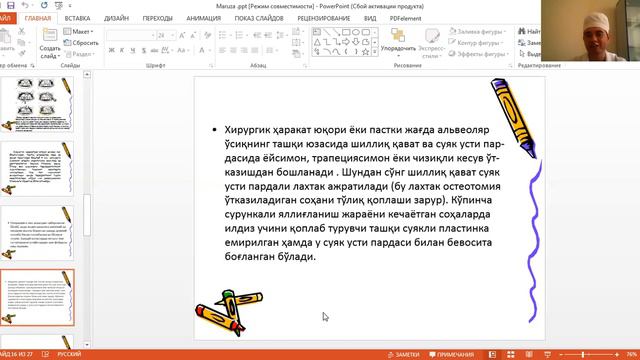640x360 pixels.
Task: Switch to slide sorter view in status bar
Action: [511, 355]
